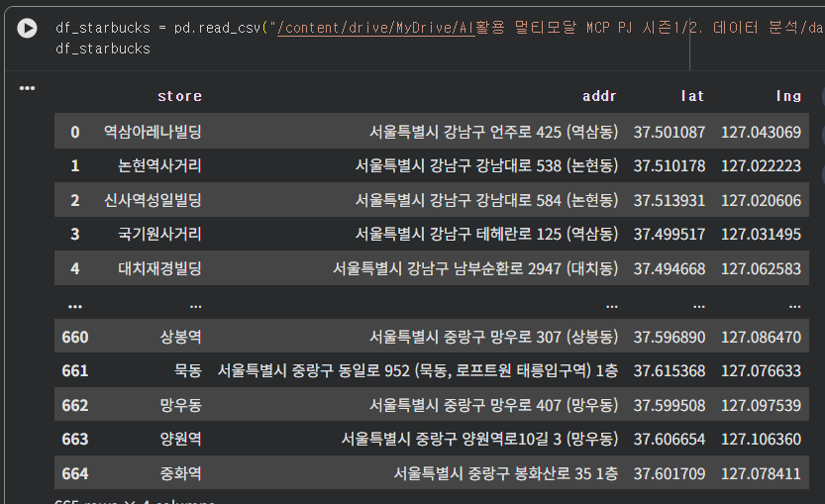Click longitude value 127.078411
Viewport: 825px width, 504px height.
click(761, 473)
